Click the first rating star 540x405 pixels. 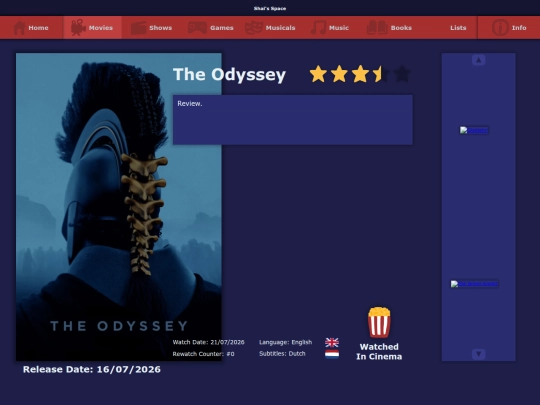pos(318,74)
